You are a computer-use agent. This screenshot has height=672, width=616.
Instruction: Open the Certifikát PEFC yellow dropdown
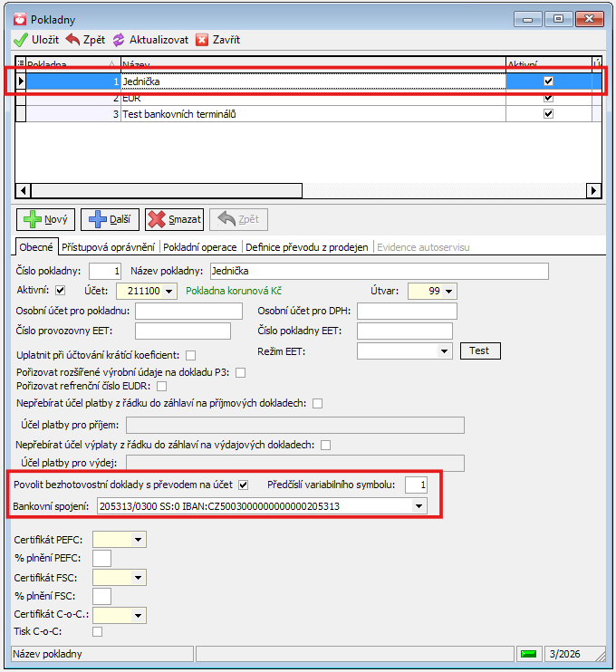click(x=138, y=540)
